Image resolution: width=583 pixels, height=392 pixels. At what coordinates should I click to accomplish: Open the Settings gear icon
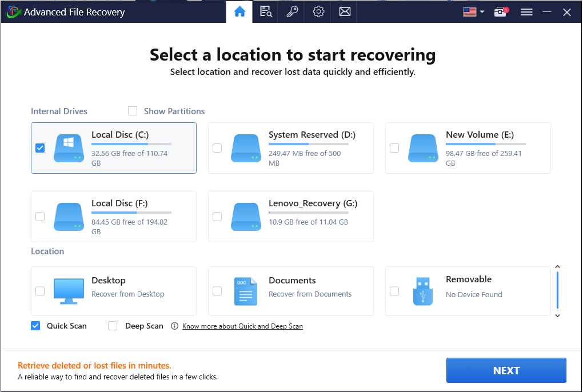point(318,11)
